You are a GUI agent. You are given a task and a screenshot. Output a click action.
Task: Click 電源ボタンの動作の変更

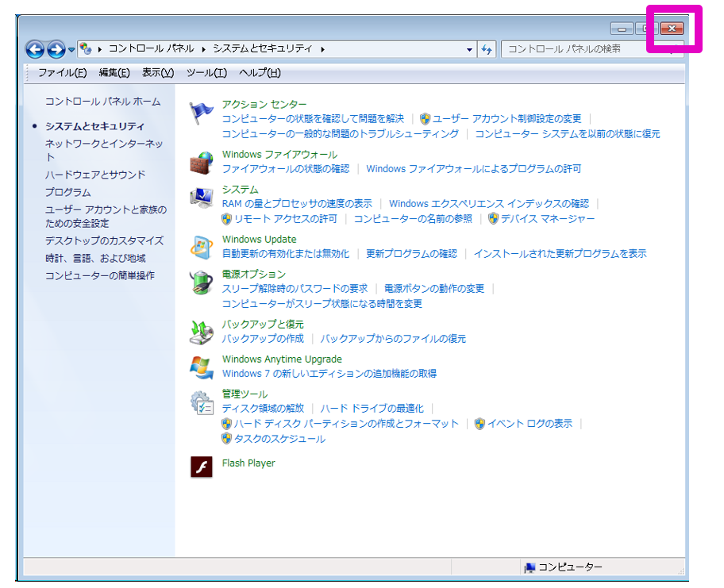pos(434,289)
